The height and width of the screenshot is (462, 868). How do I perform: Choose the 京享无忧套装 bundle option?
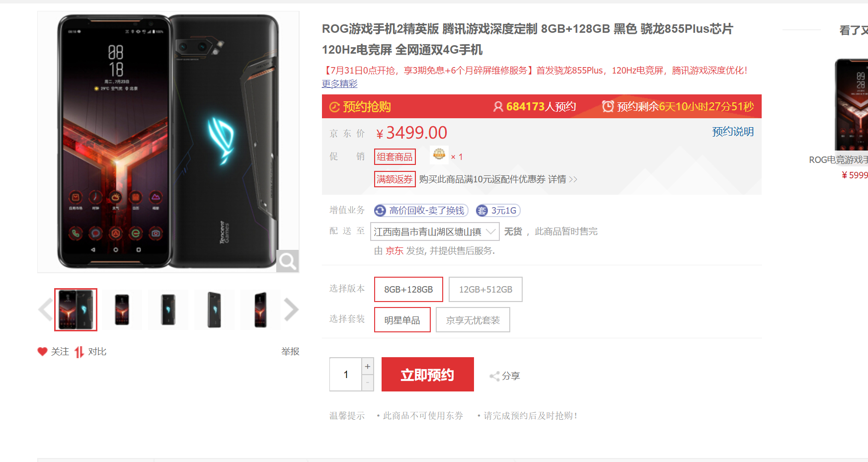click(473, 320)
